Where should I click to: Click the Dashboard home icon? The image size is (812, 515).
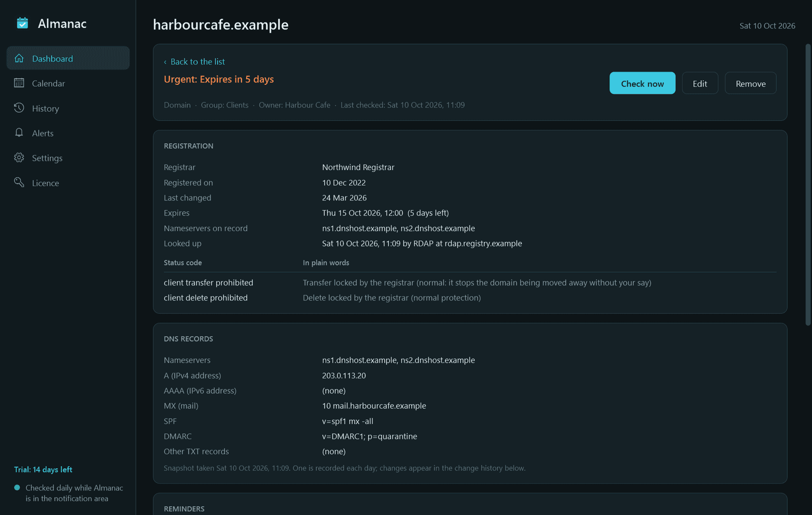pos(19,58)
